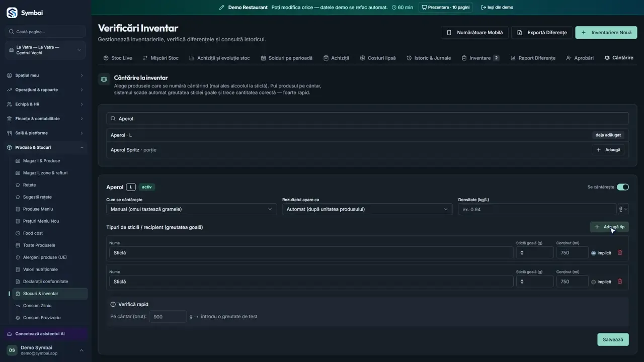The height and width of the screenshot is (362, 644).
Task: Click the trash icon on the second Sticlă row
Action: pos(620,282)
